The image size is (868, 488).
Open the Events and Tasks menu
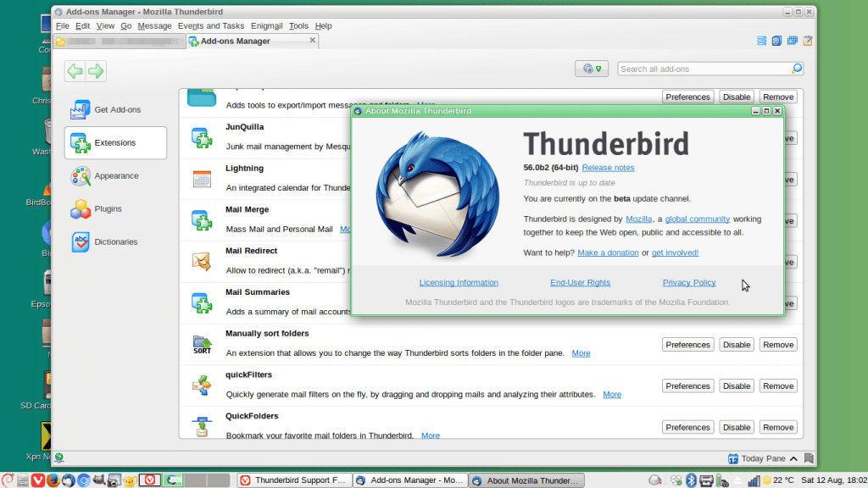[211, 25]
